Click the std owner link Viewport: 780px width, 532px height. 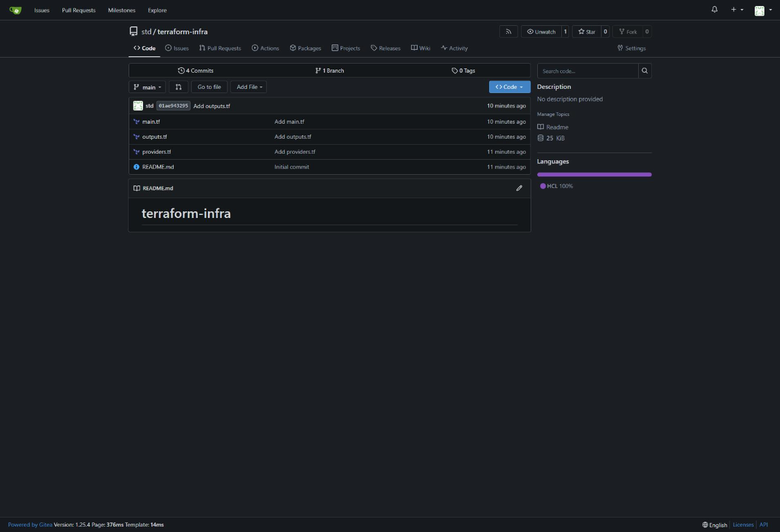click(x=146, y=32)
